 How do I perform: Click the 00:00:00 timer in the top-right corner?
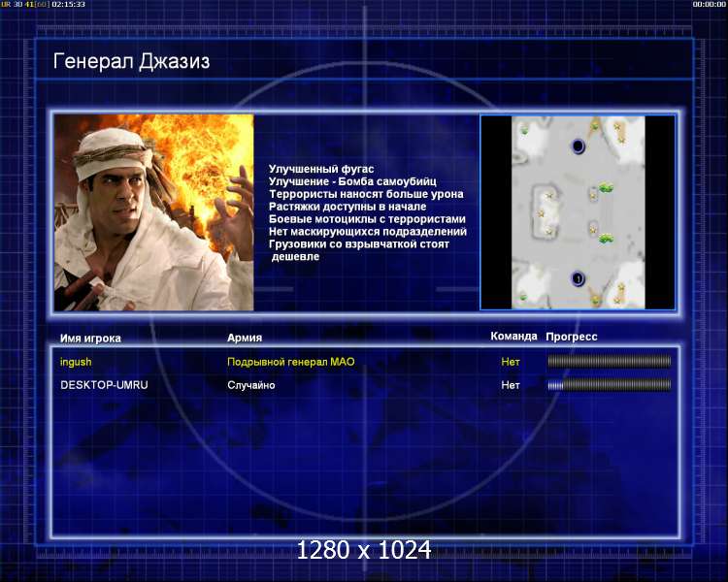[709, 4]
